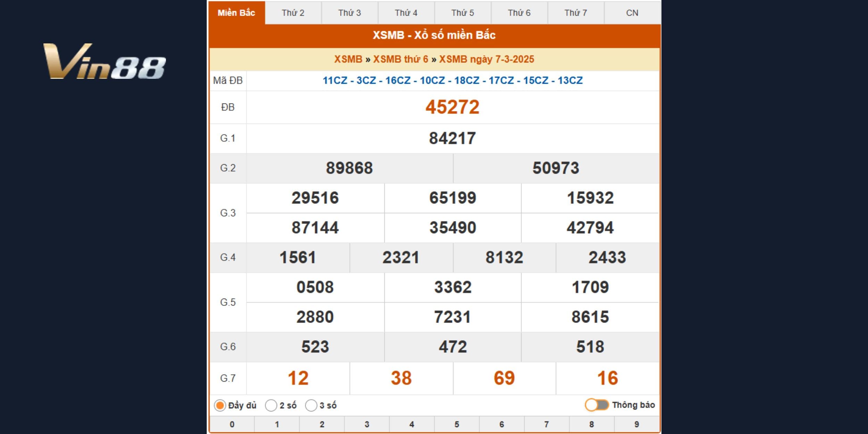Click the G.5 number 7231

(453, 317)
